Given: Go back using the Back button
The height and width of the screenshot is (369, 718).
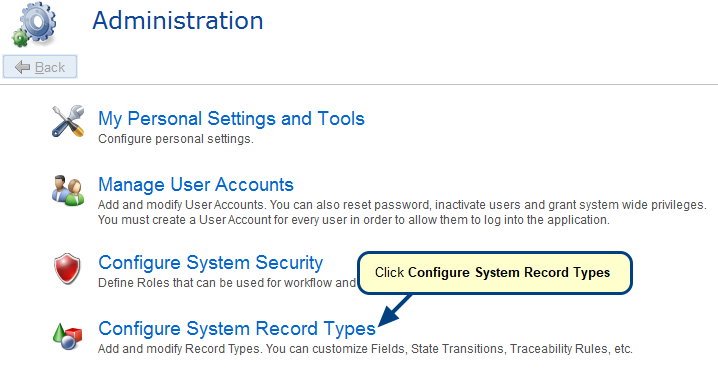Looking at the screenshot, I should 40,67.
